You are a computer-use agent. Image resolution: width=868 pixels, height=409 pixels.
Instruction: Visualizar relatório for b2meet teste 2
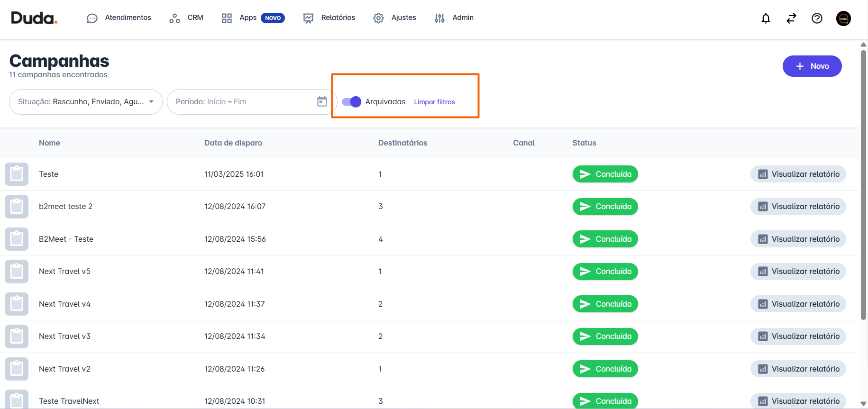pyautogui.click(x=798, y=207)
